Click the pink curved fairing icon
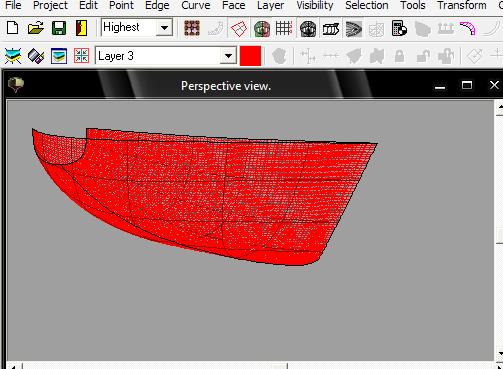Viewport: 503px width, 369px height. pyautogui.click(x=467, y=28)
